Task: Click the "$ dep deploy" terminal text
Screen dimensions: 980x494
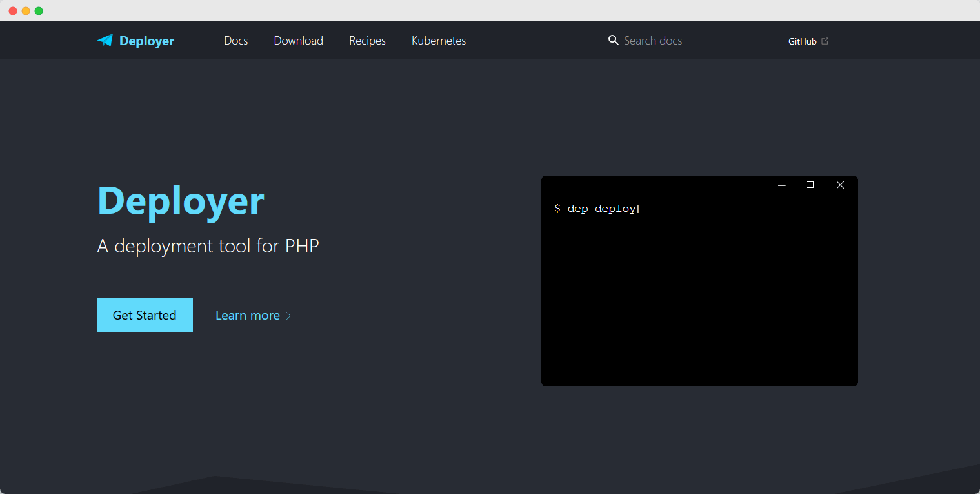Action: point(595,209)
